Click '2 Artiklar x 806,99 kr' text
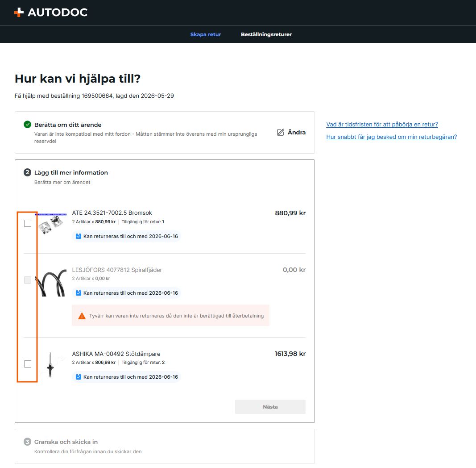Image resolution: width=476 pixels, height=468 pixels. click(x=94, y=363)
